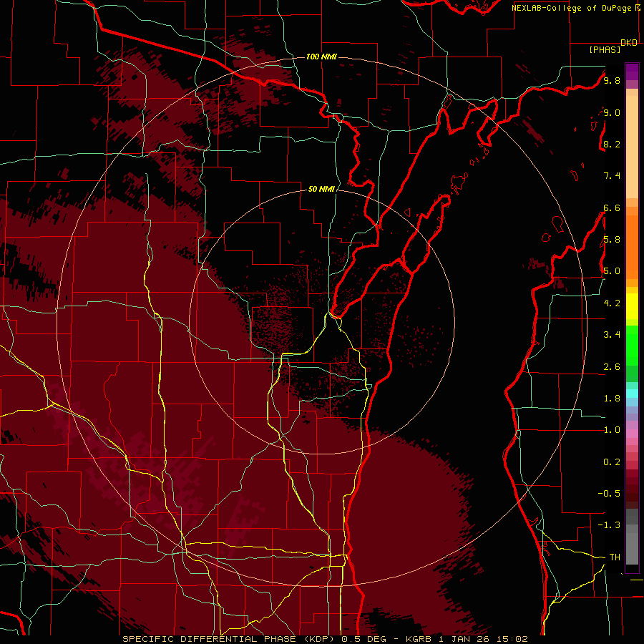The height and width of the screenshot is (644, 644).
Task: Click the 3.4 legend value
Action: click(x=612, y=335)
